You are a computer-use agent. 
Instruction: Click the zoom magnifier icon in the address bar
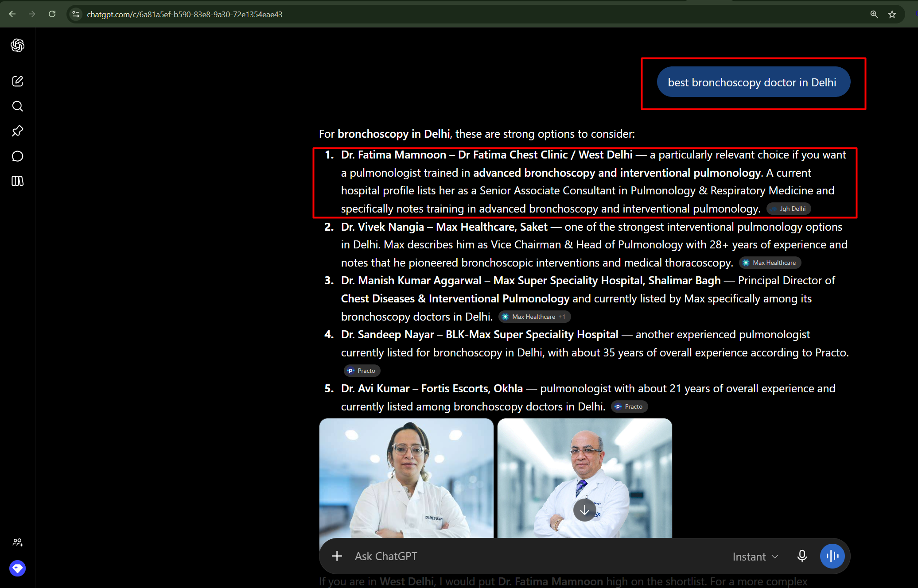[874, 14]
